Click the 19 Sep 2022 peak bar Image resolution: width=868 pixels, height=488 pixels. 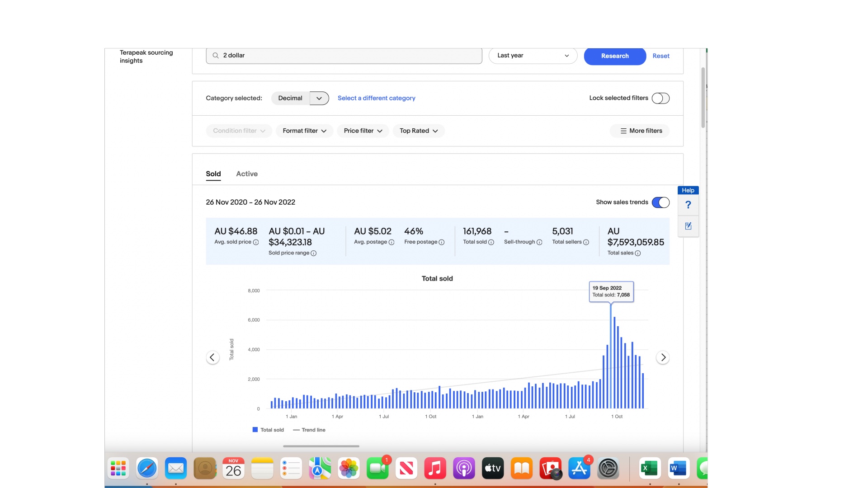coord(611,357)
